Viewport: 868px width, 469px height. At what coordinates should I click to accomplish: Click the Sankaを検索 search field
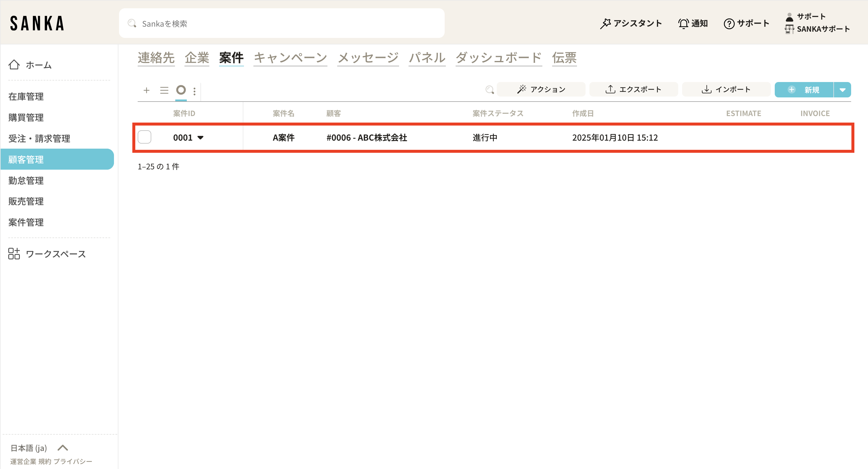281,23
